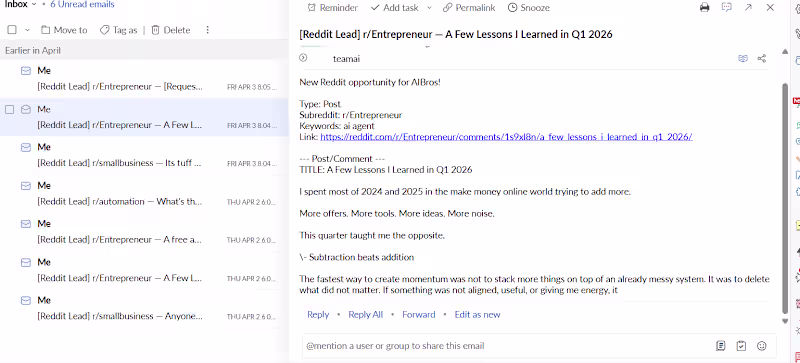800x363 pixels.
Task: Click the emoji smiley icon in comment box
Action: click(x=762, y=346)
